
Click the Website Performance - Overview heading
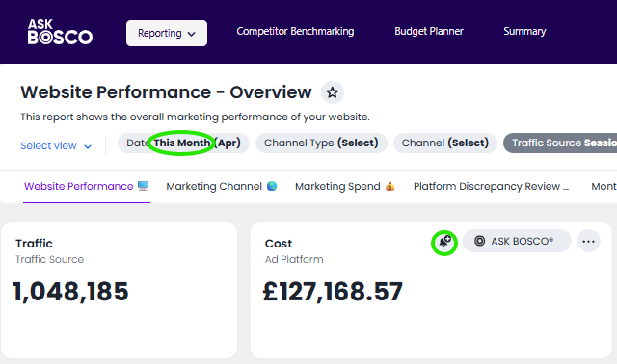[166, 92]
